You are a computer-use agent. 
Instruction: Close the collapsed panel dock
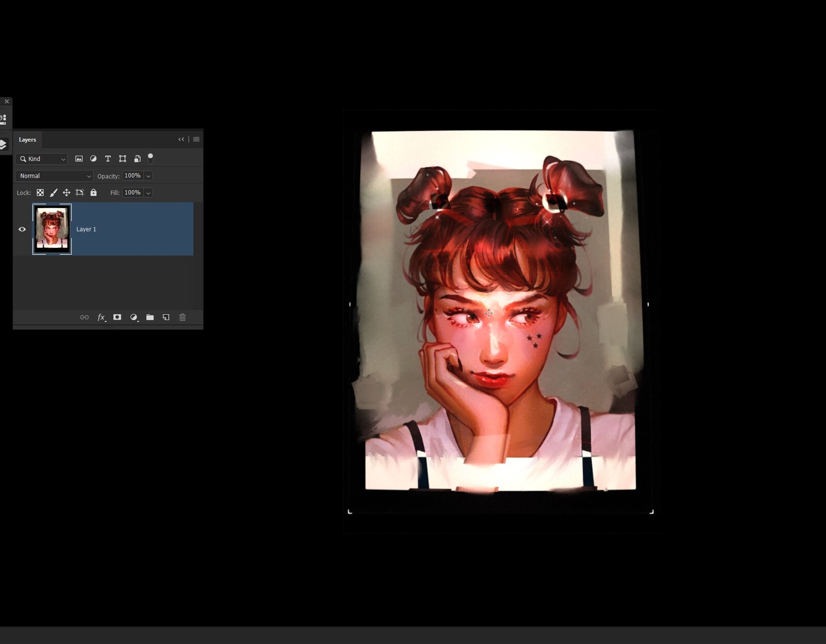pyautogui.click(x=7, y=101)
